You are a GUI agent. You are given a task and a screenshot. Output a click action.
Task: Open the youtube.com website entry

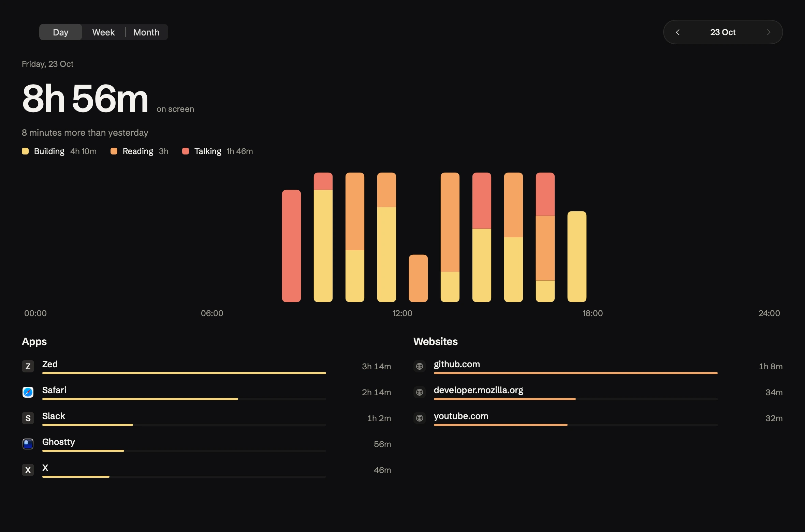[x=461, y=416]
